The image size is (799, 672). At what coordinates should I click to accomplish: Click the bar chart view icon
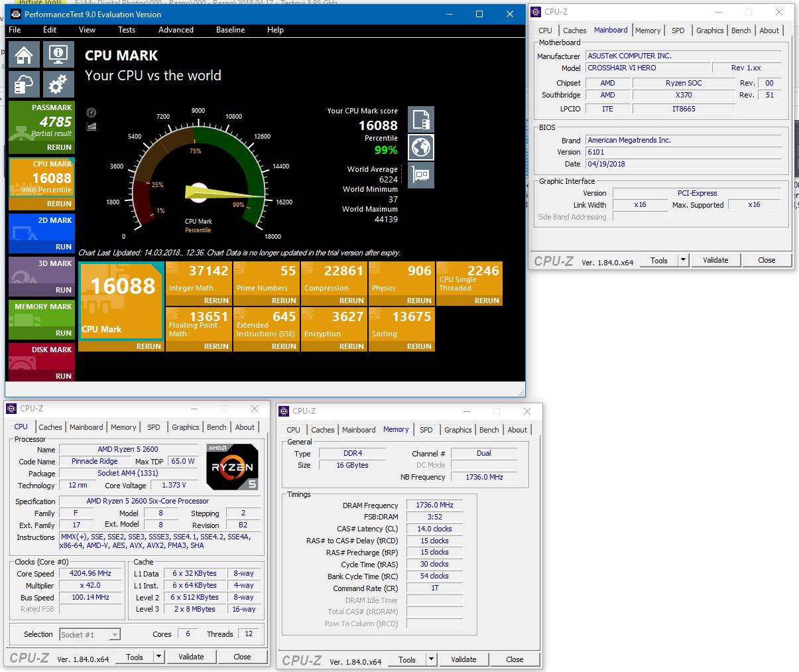[x=92, y=126]
